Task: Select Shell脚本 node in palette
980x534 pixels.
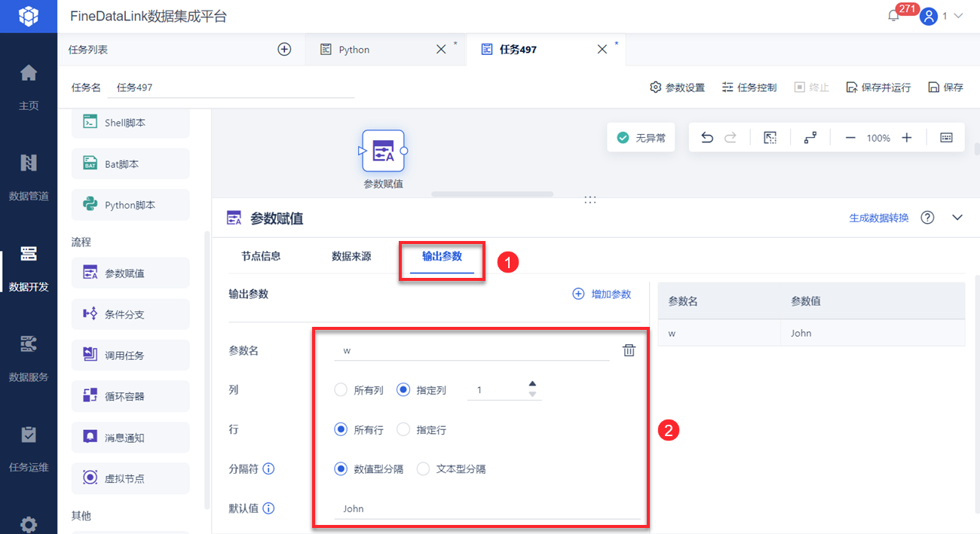Action: tap(130, 123)
